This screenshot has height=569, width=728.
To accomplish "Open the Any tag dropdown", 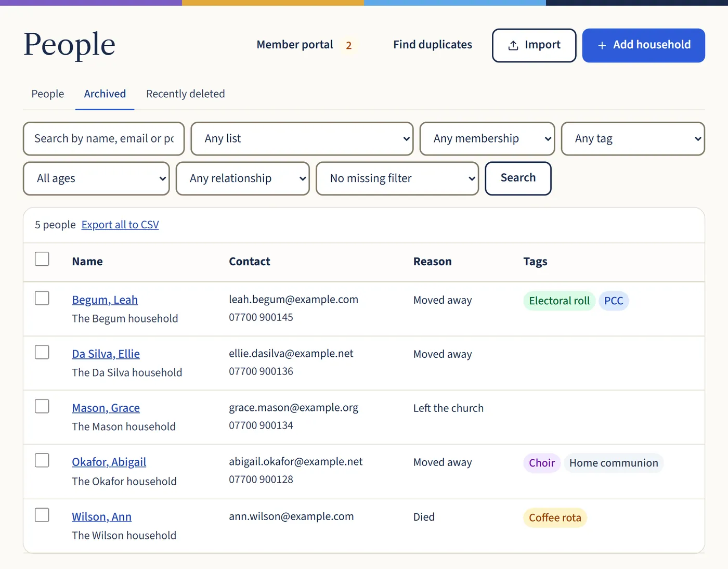I will (633, 139).
